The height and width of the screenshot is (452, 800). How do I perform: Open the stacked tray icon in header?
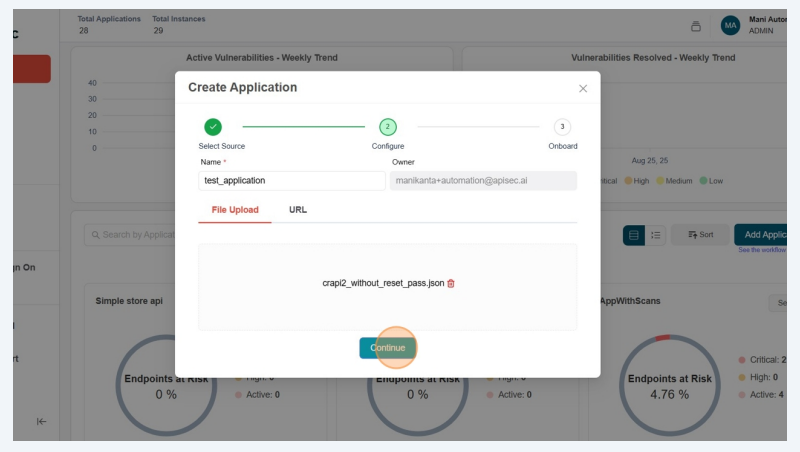tap(696, 26)
